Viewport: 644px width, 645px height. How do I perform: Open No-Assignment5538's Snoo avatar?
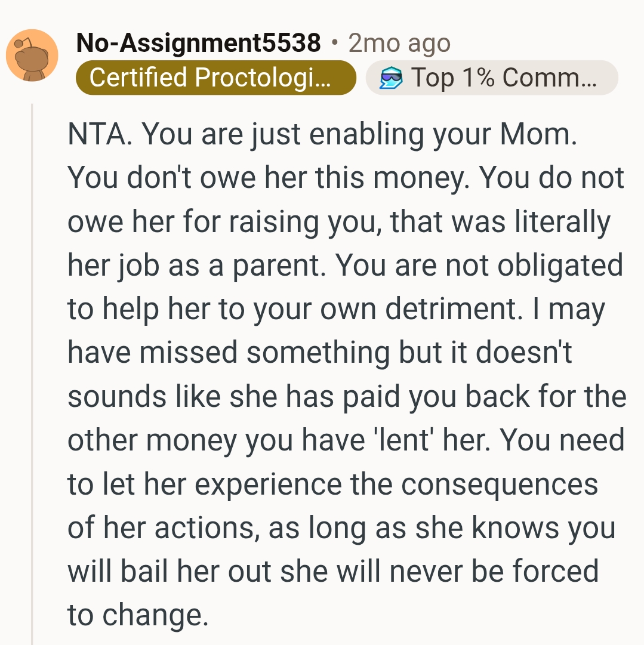click(x=32, y=55)
